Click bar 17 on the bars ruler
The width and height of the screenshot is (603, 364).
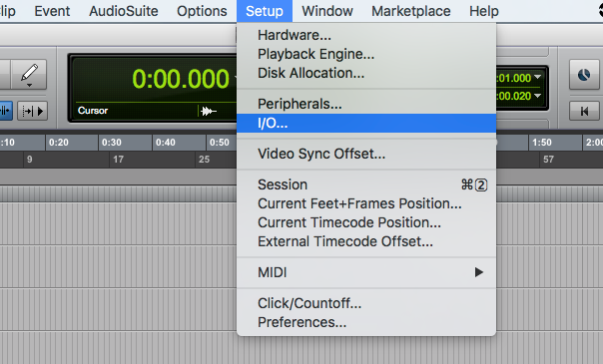[118, 160]
